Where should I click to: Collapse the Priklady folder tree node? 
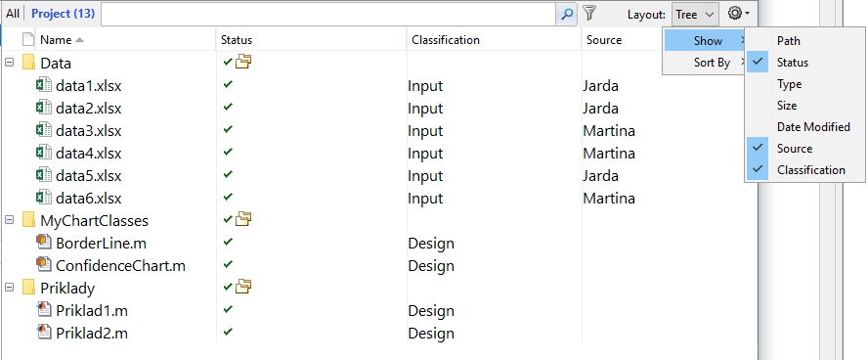(x=9, y=288)
